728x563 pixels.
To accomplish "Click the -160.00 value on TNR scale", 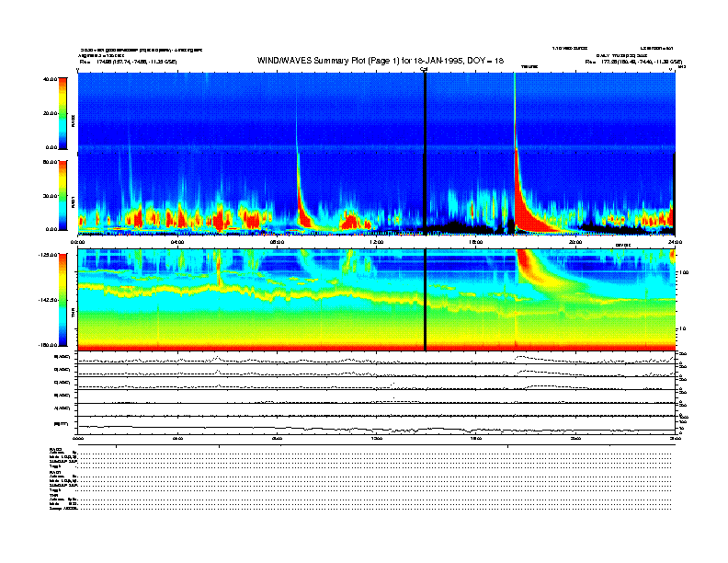I will tap(48, 345).
